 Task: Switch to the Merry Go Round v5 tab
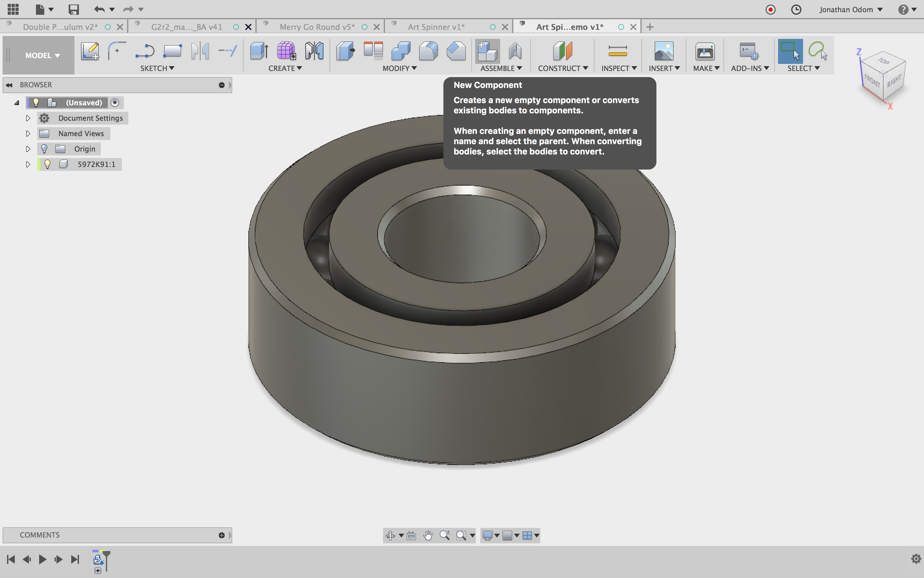(316, 27)
